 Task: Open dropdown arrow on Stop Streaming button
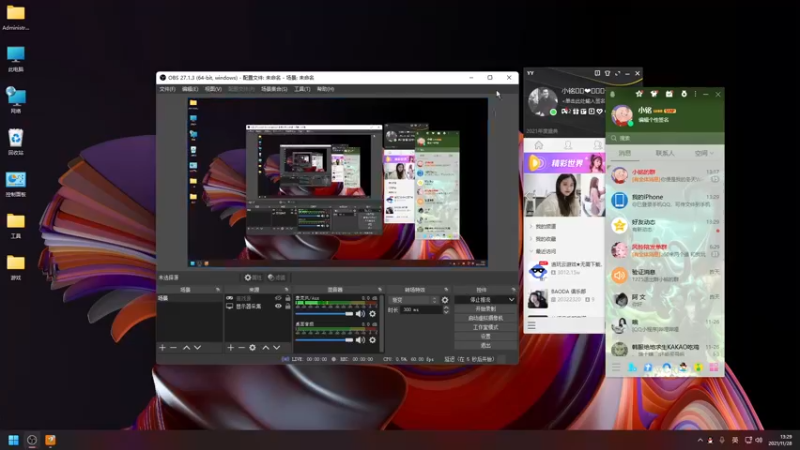coord(511,300)
